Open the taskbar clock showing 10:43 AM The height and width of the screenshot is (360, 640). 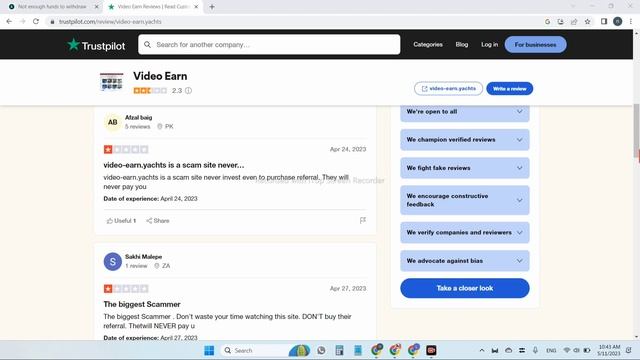tap(609, 350)
